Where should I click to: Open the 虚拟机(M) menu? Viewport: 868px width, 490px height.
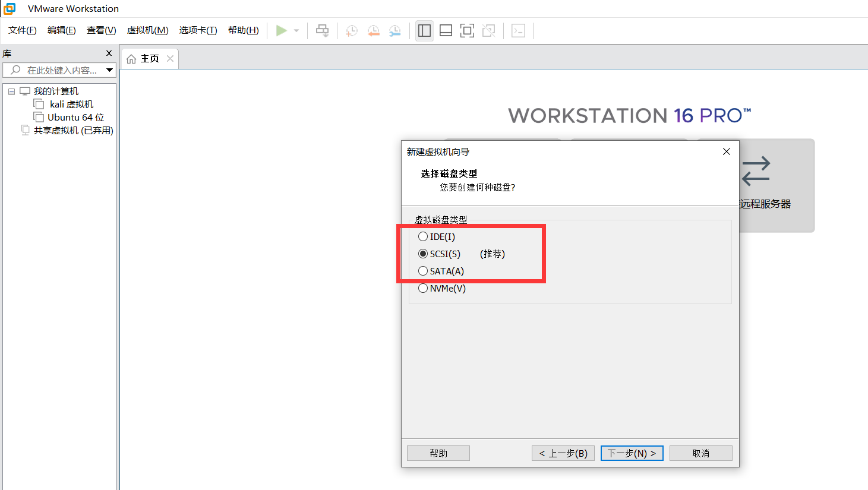(148, 30)
